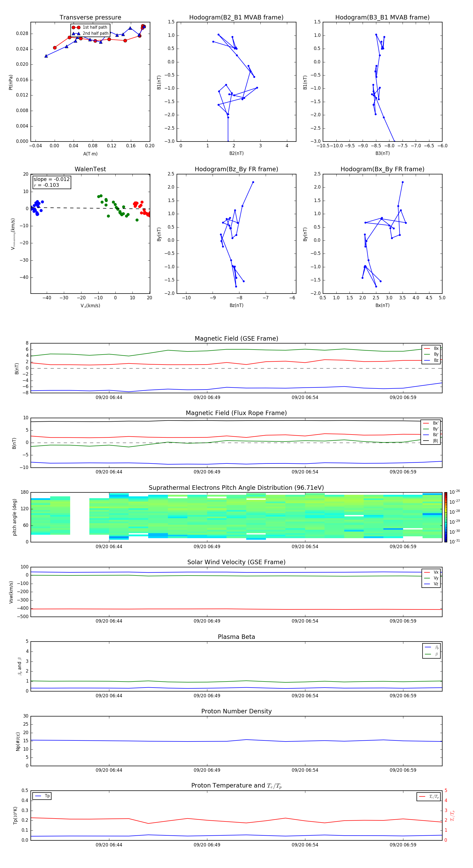Click the "Hodogram(B2_B1 MVAB frame)" title
Viewport: 473px width, 868px height.
(236, 18)
